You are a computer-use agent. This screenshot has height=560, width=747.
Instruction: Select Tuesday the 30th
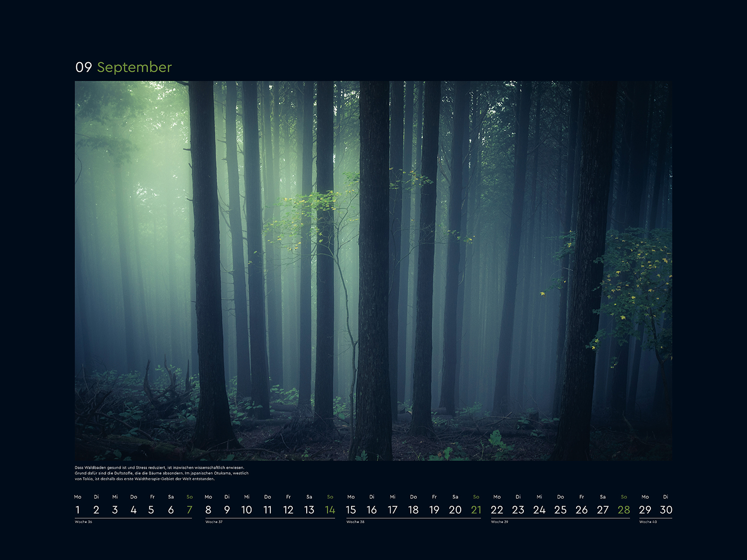point(666,510)
